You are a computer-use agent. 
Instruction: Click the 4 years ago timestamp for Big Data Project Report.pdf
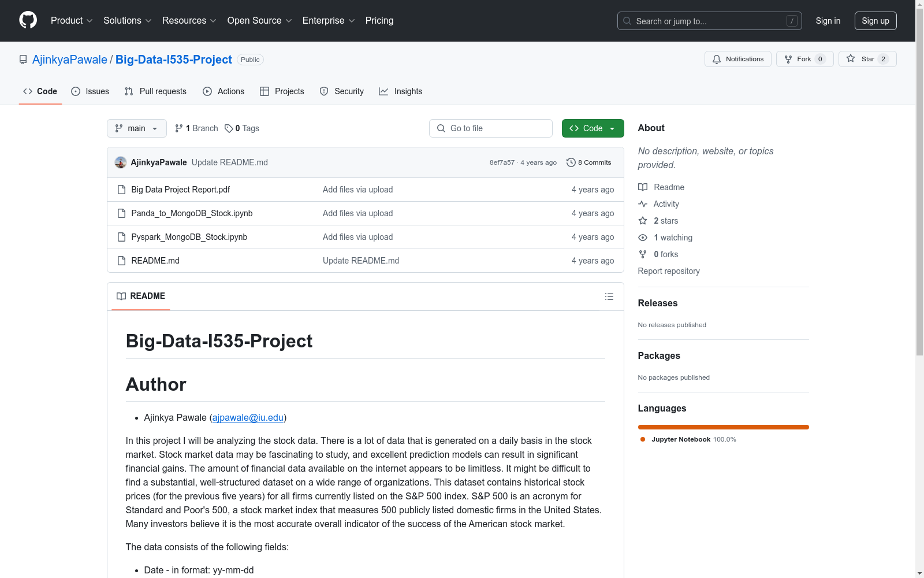pos(593,190)
